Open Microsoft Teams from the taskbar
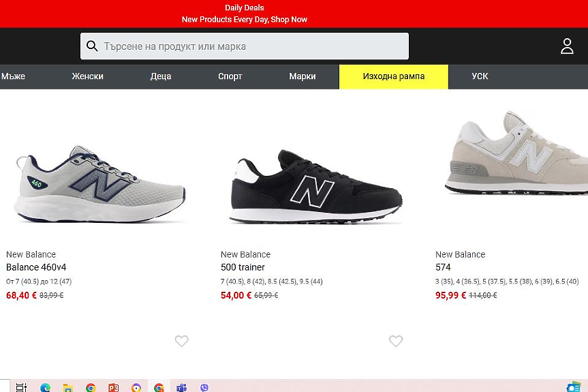 (x=181, y=387)
